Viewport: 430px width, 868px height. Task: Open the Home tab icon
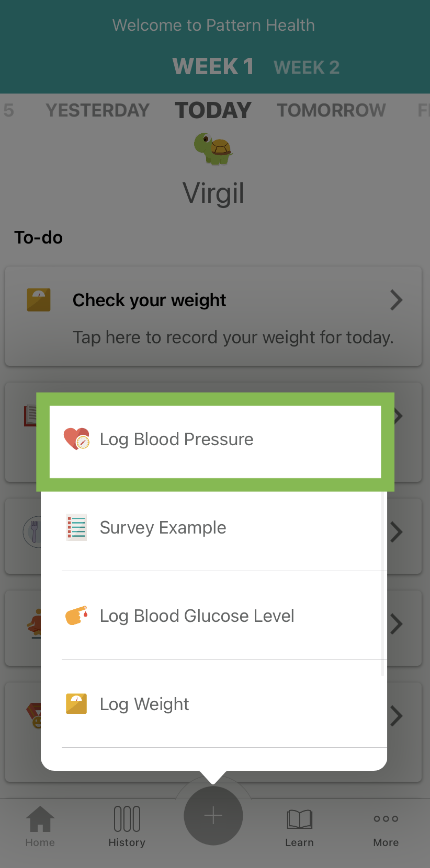pyautogui.click(x=40, y=819)
